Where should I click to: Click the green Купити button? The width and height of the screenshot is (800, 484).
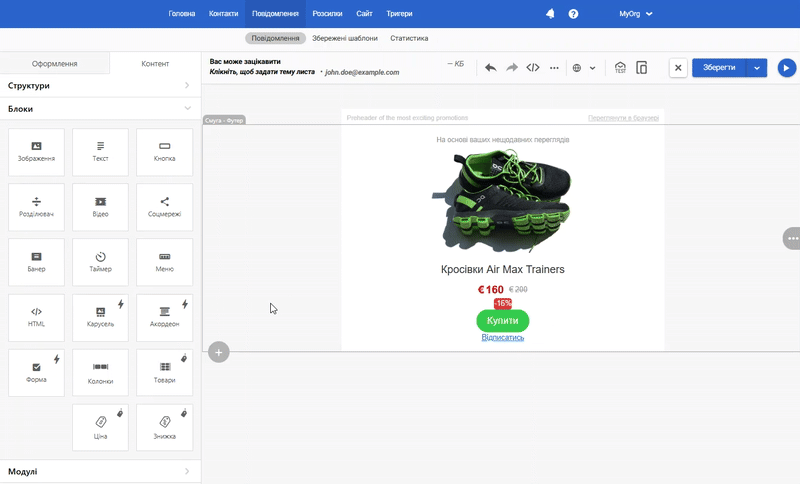click(x=503, y=321)
